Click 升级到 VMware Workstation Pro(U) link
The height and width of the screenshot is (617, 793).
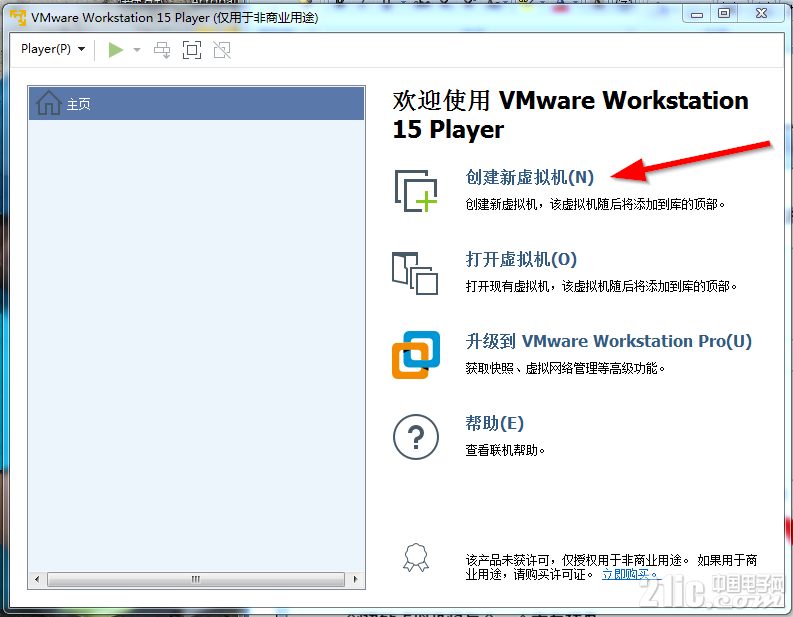click(608, 341)
